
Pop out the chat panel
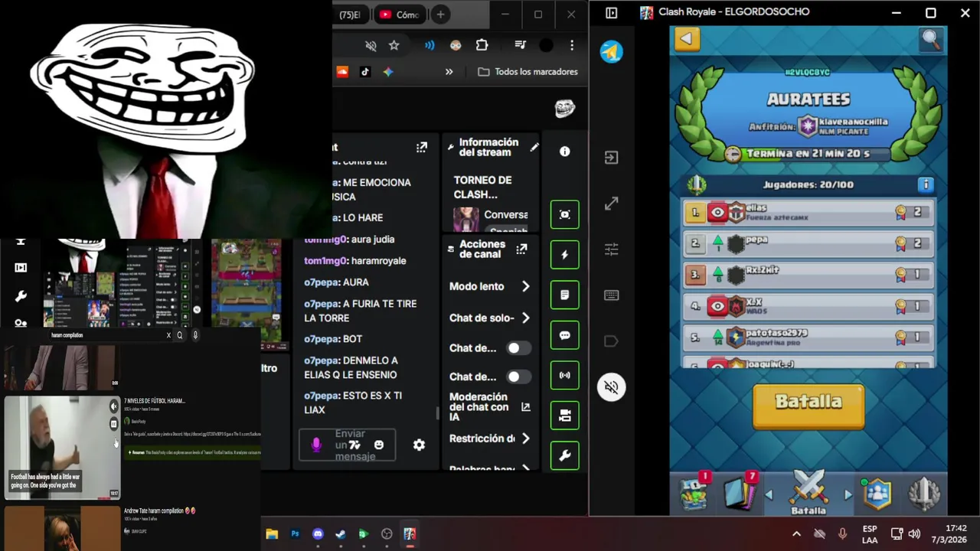click(x=421, y=147)
